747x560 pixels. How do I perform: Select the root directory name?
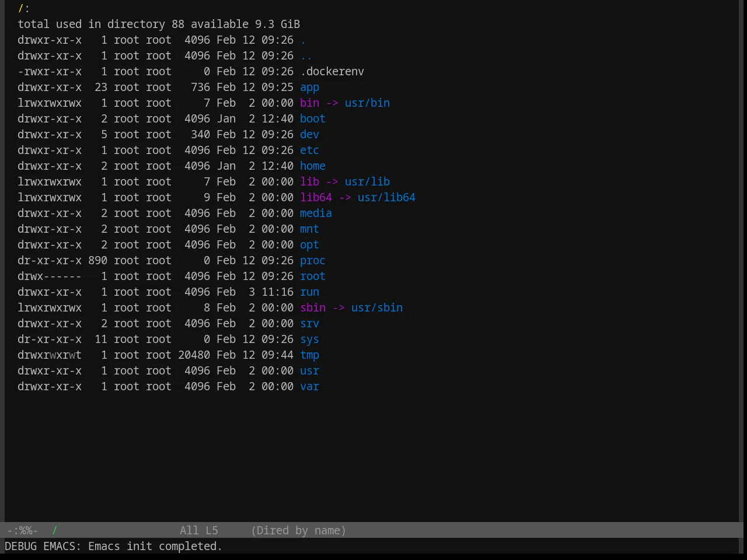pos(313,276)
